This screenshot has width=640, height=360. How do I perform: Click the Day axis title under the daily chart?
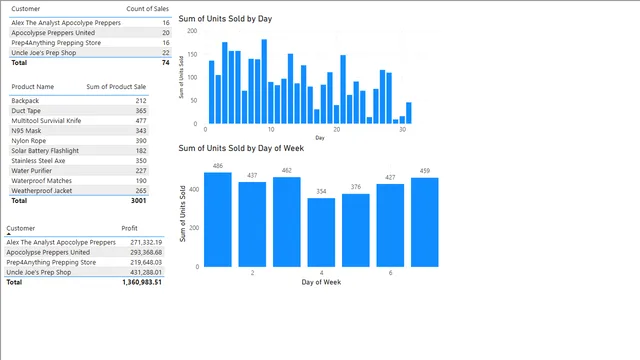pyautogui.click(x=320, y=138)
